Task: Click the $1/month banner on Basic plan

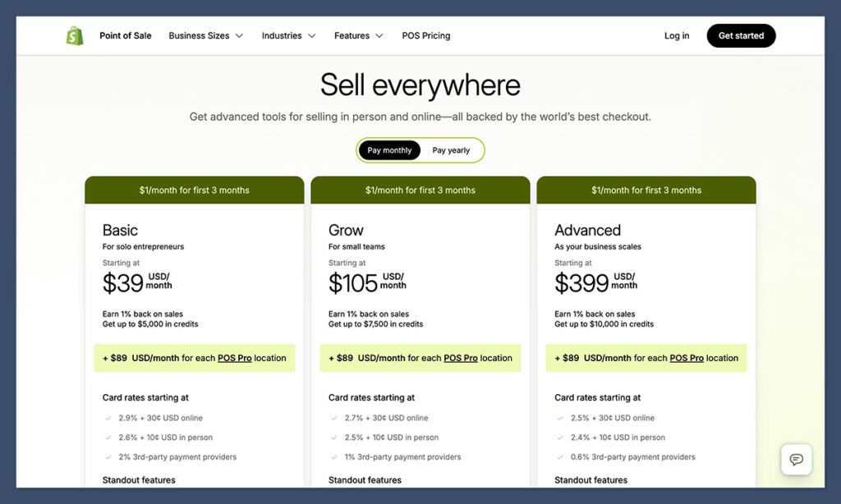Action: coord(194,190)
